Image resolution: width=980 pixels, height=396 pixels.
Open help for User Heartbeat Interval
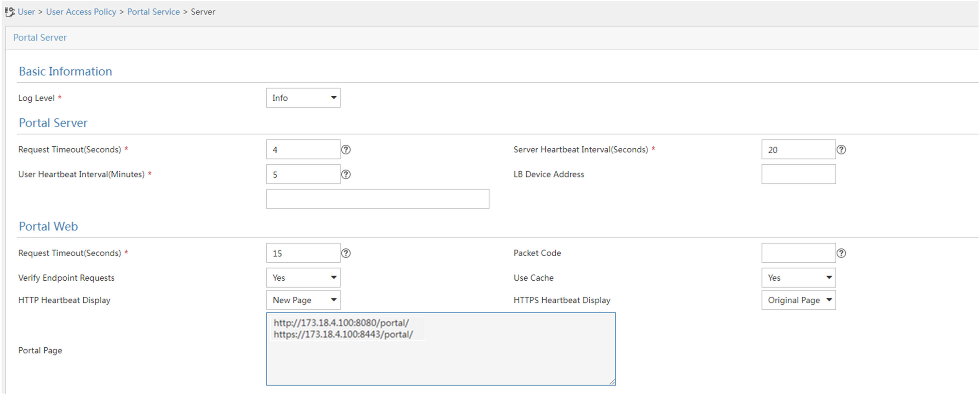[346, 174]
